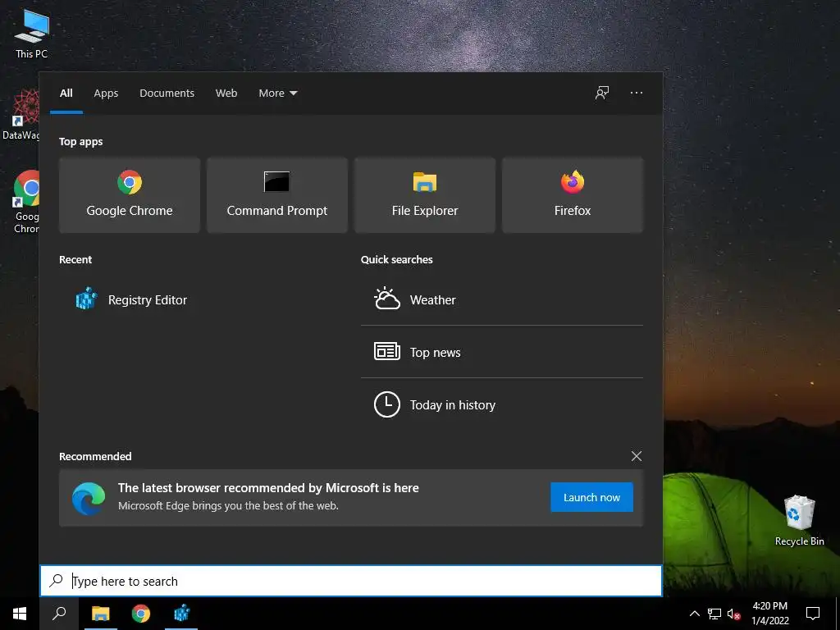Click the Show desktop strip at taskbar end
The width and height of the screenshot is (840, 630).
coord(838,614)
